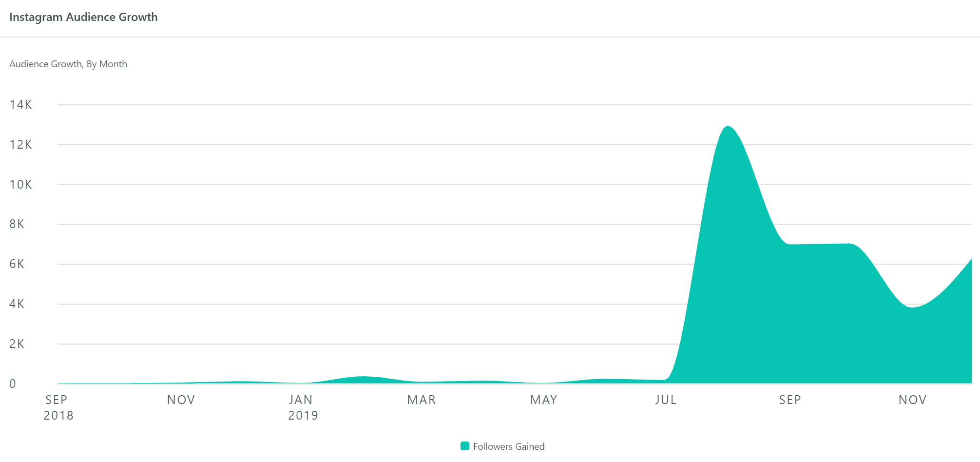Click the Followers Gained legend label
The height and width of the screenshot is (462, 980).
point(509,446)
